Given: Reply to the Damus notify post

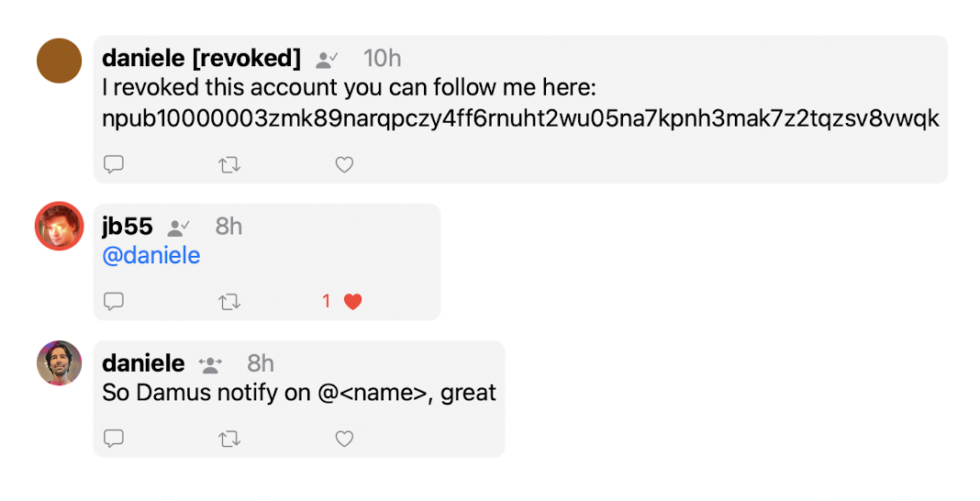Looking at the screenshot, I should [x=114, y=439].
